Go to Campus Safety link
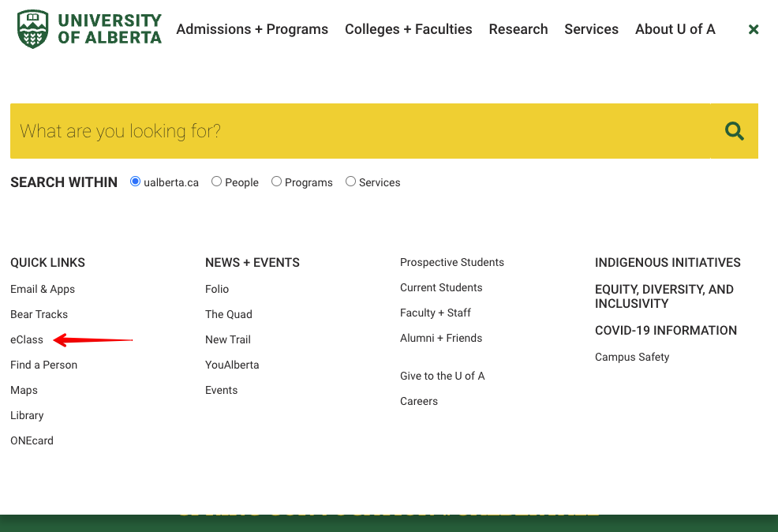778x532 pixels. pyautogui.click(x=631, y=357)
